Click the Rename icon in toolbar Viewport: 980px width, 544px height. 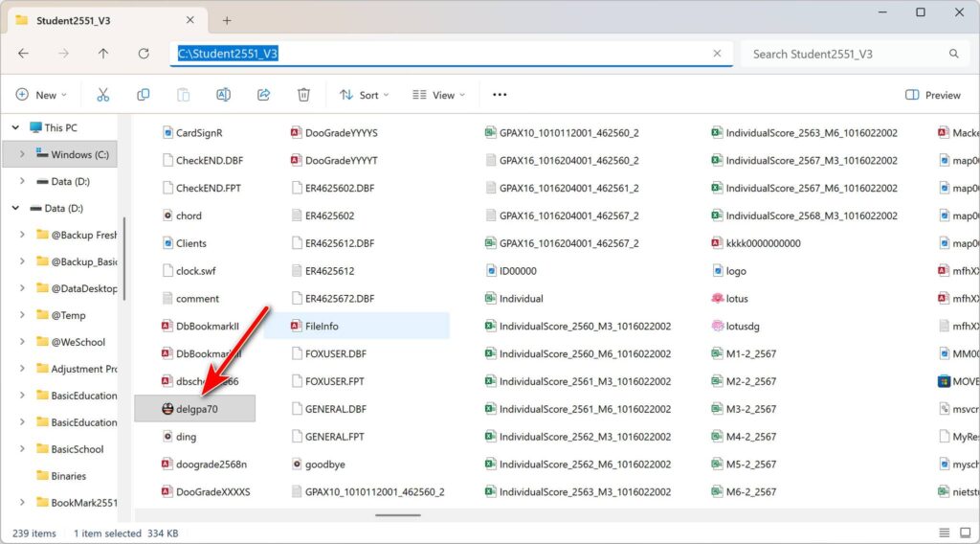click(223, 95)
